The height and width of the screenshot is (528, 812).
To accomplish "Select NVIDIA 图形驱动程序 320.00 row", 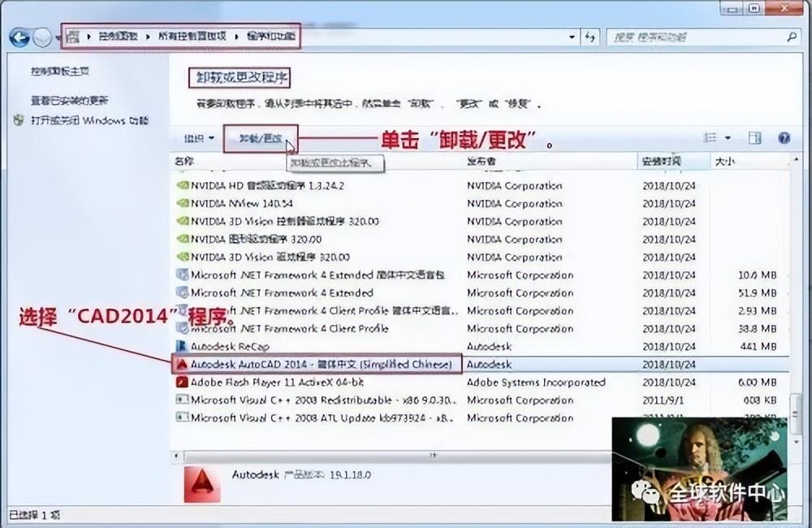I will (x=481, y=240).
